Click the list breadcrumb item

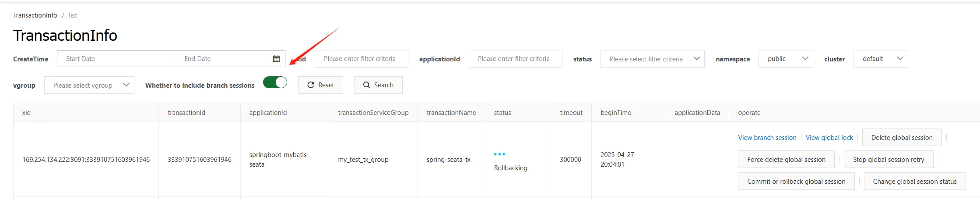click(73, 15)
